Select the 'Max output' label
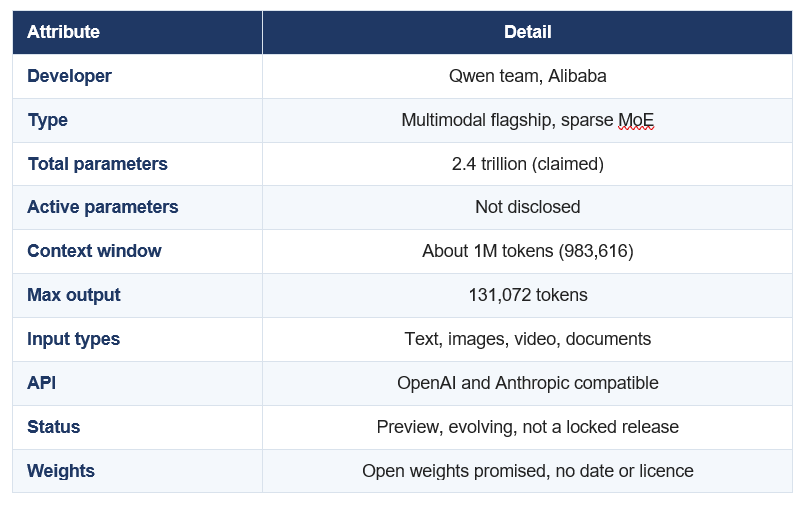 (x=74, y=295)
